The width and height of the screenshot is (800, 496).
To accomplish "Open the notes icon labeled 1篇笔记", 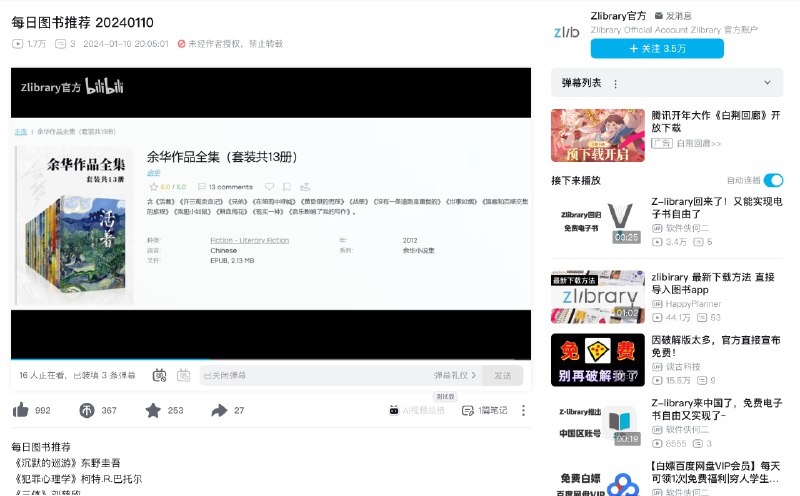I will [x=467, y=410].
